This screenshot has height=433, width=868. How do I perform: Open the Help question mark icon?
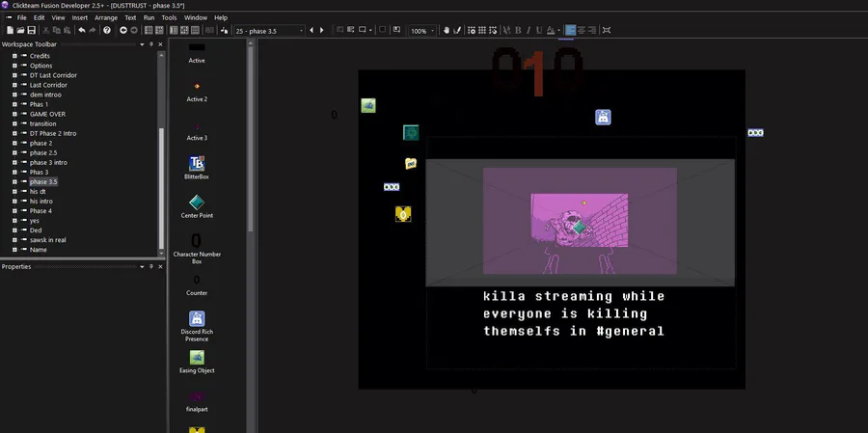tap(107, 31)
